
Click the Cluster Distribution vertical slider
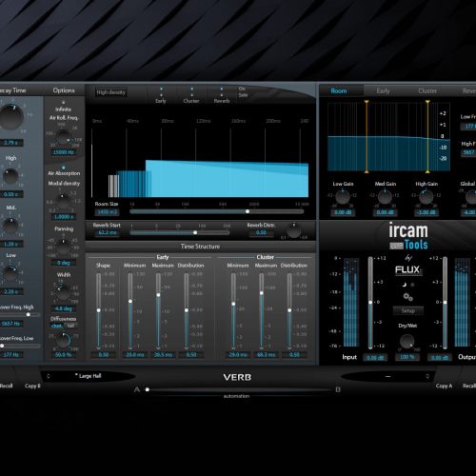tap(289, 311)
